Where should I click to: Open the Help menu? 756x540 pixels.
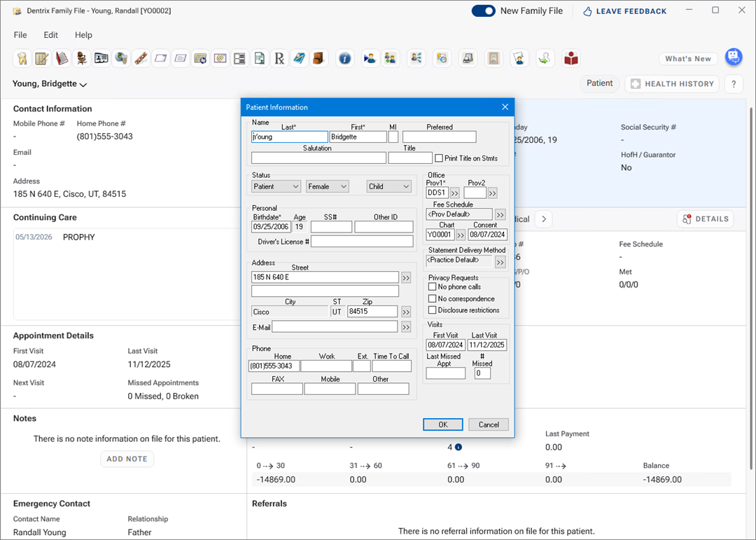pos(83,35)
